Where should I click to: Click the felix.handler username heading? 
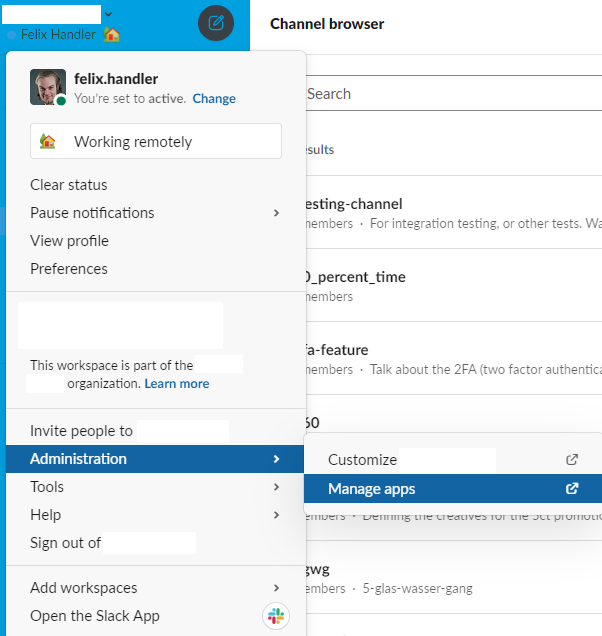[x=116, y=79]
